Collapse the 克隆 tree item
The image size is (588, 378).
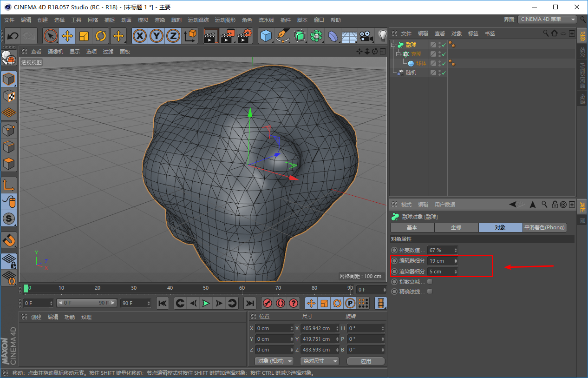[x=398, y=54]
